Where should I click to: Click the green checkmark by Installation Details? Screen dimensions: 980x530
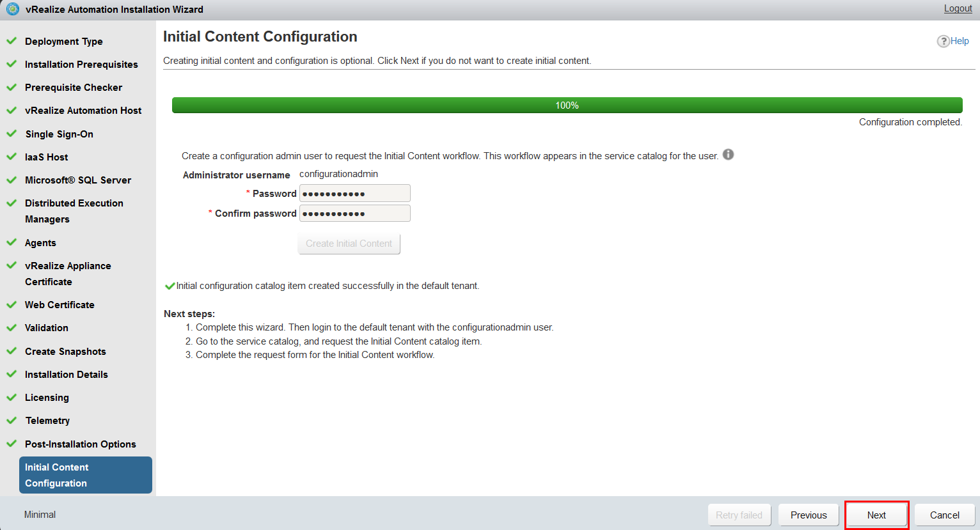coord(12,374)
